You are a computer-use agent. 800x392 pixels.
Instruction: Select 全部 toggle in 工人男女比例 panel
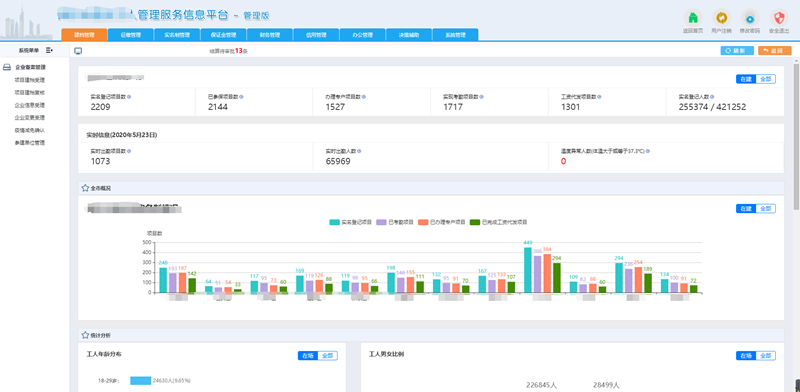coord(765,356)
